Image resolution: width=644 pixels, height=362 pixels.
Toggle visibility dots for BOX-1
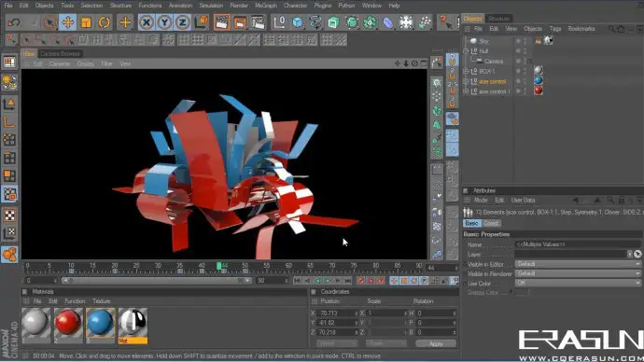[x=525, y=71]
